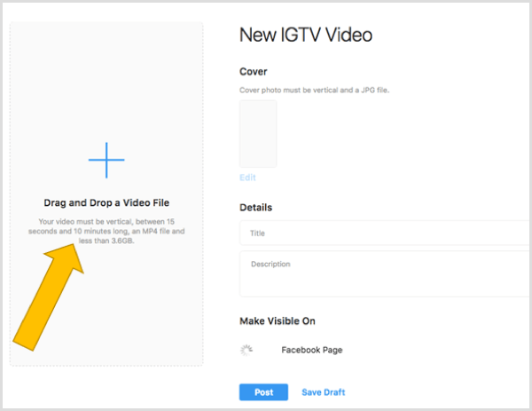This screenshot has width=532, height=411.
Task: Click the Save Draft link
Action: tap(324, 392)
